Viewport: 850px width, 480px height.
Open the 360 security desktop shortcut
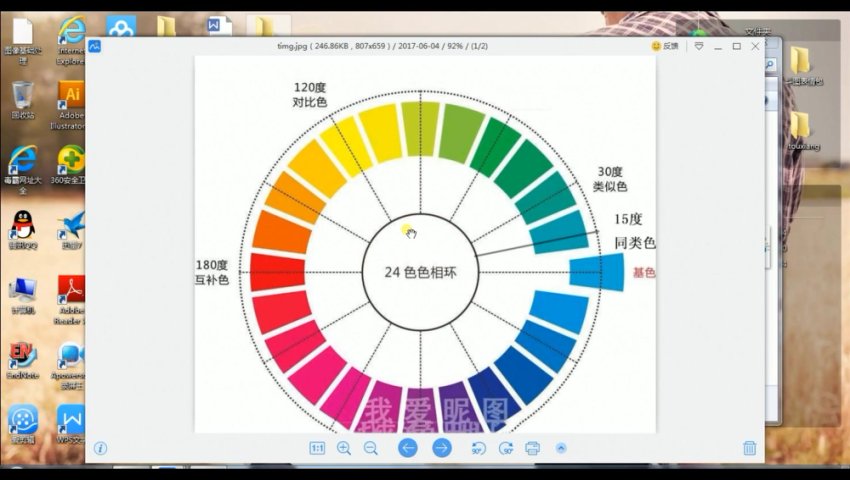71,160
